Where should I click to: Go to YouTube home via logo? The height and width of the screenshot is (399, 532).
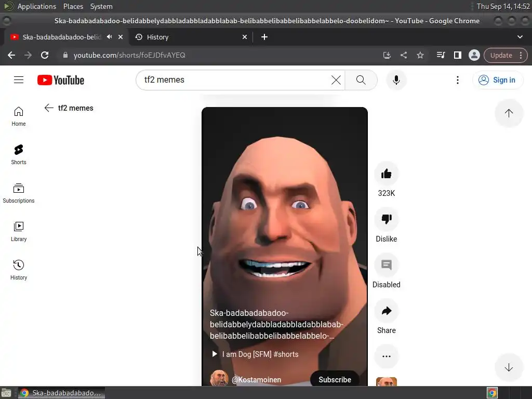[x=61, y=80]
